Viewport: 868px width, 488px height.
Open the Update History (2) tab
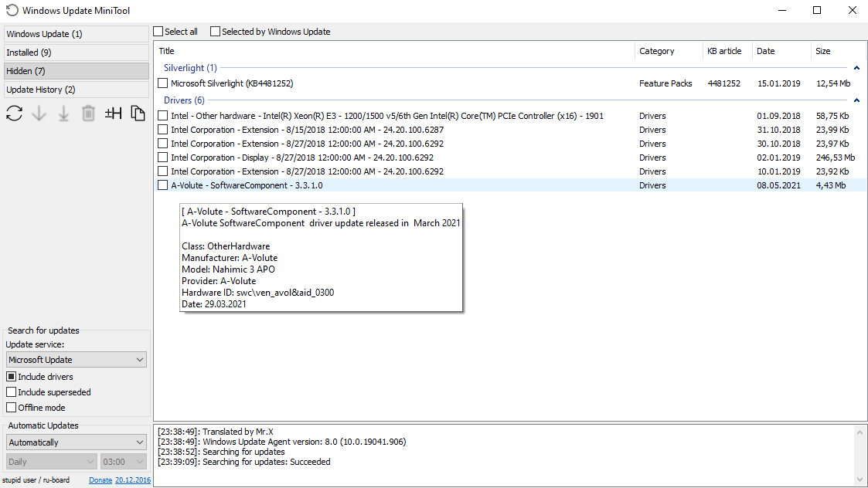point(77,90)
